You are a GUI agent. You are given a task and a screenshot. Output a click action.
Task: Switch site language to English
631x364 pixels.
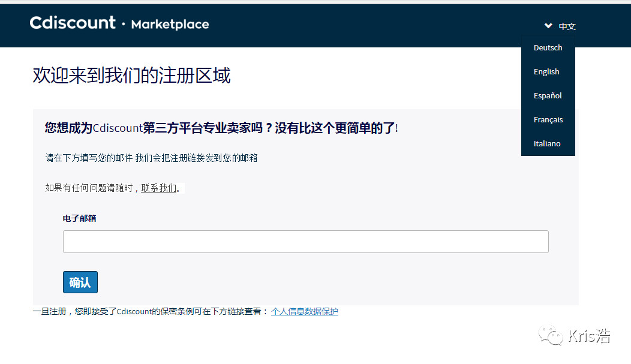click(x=546, y=71)
